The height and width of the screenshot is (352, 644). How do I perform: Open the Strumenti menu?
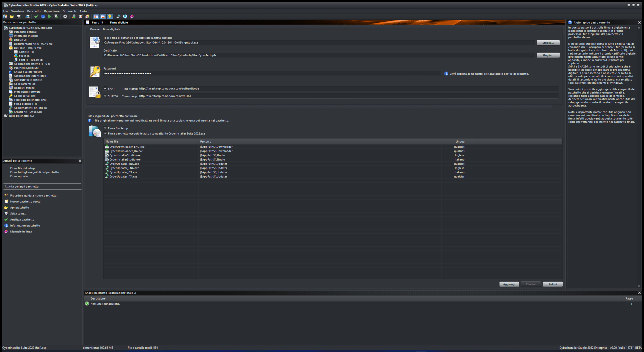[69, 11]
